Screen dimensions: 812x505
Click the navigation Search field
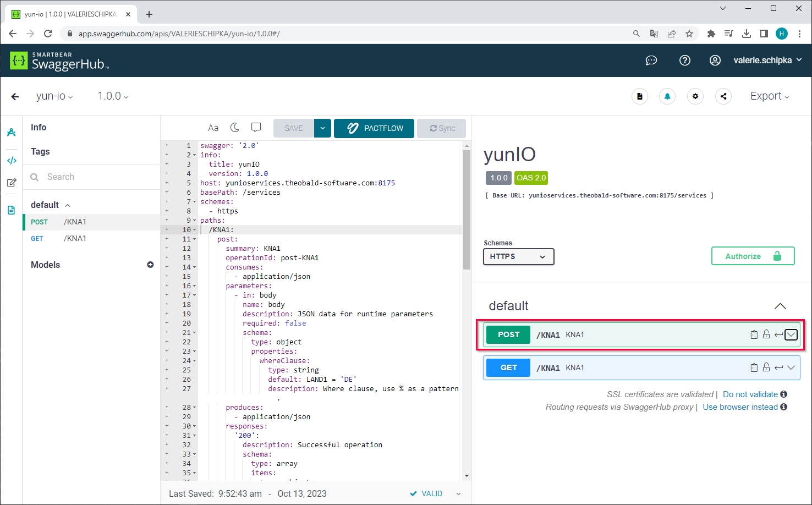pyautogui.click(x=91, y=177)
